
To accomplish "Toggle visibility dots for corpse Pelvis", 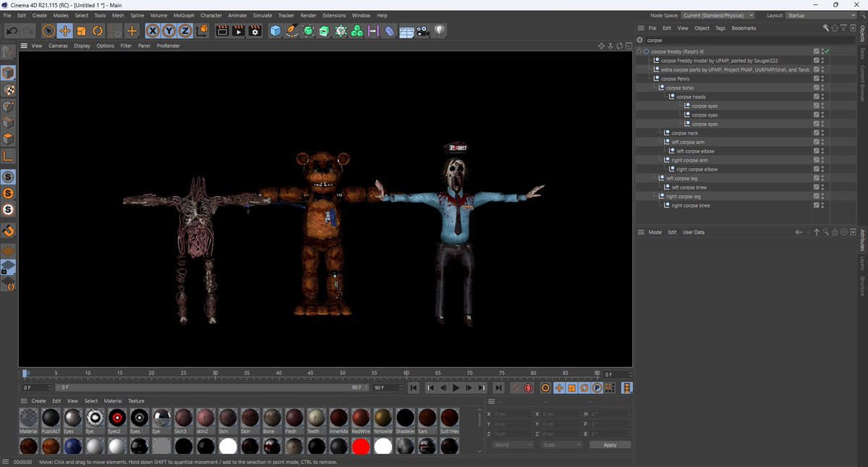I will [823, 79].
